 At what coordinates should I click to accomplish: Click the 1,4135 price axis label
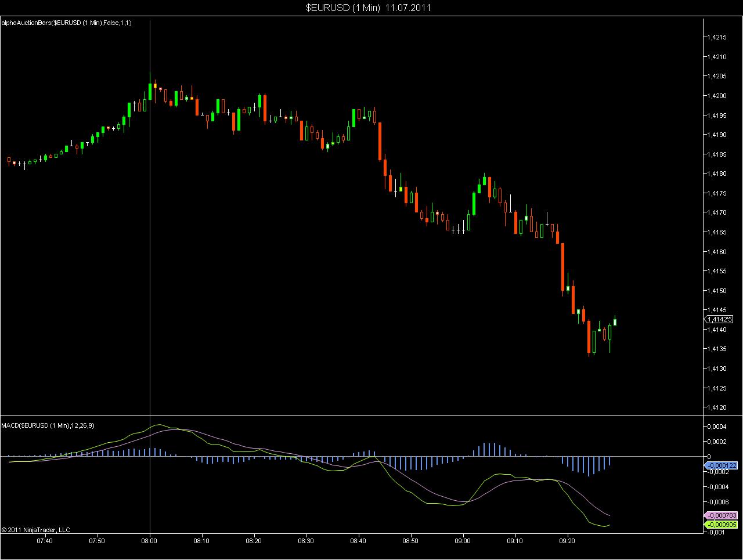pyautogui.click(x=717, y=349)
